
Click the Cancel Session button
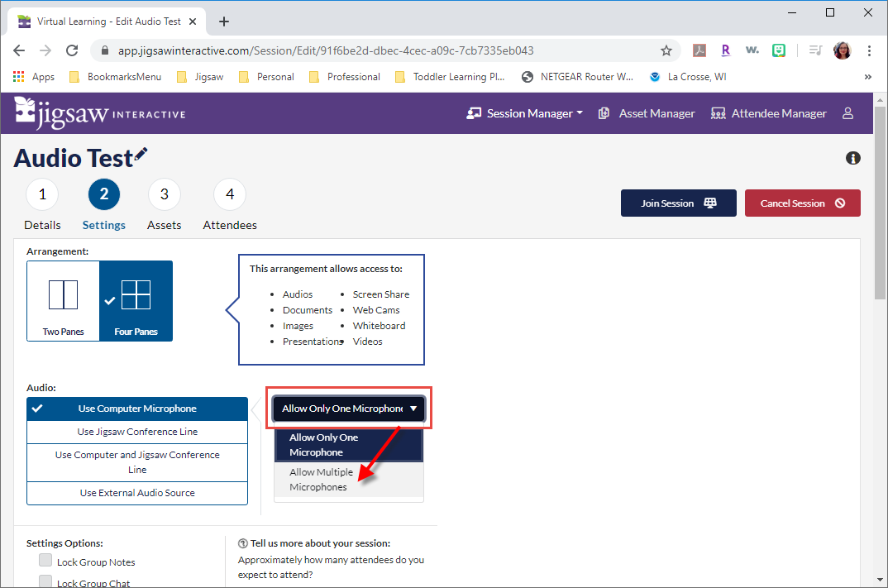click(x=802, y=203)
